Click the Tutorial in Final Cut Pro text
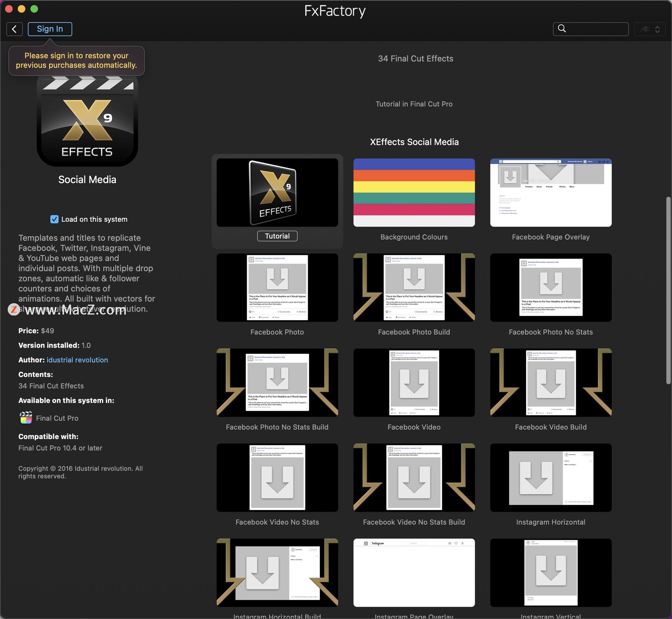The height and width of the screenshot is (619, 672). 414,104
